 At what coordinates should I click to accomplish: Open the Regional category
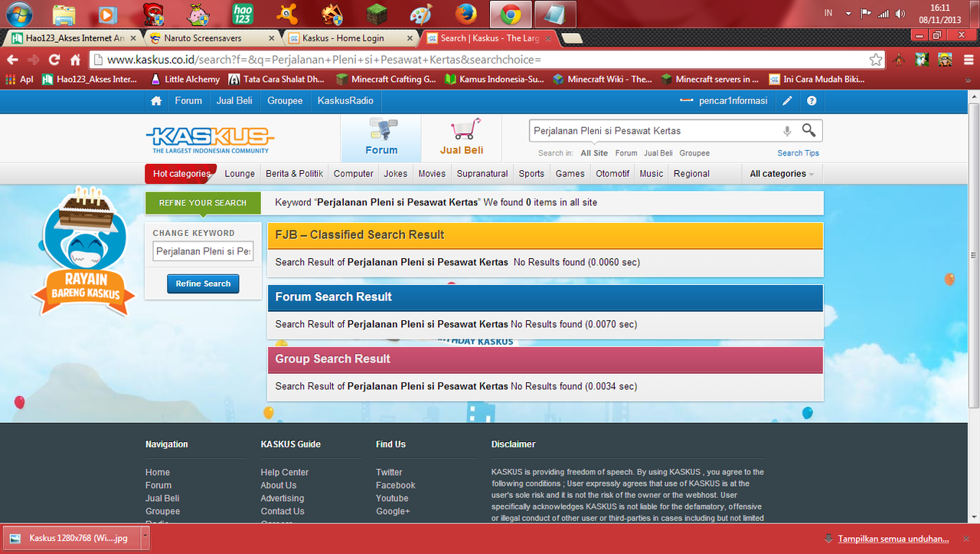(x=691, y=174)
